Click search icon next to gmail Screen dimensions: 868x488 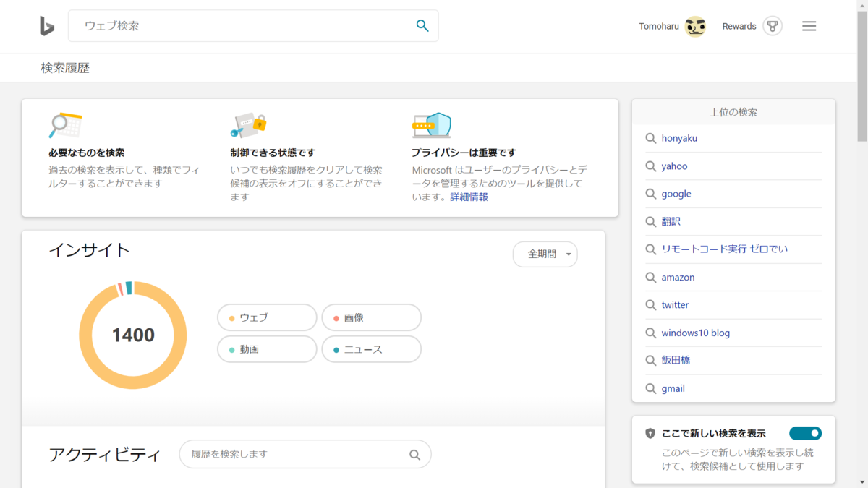click(x=650, y=388)
